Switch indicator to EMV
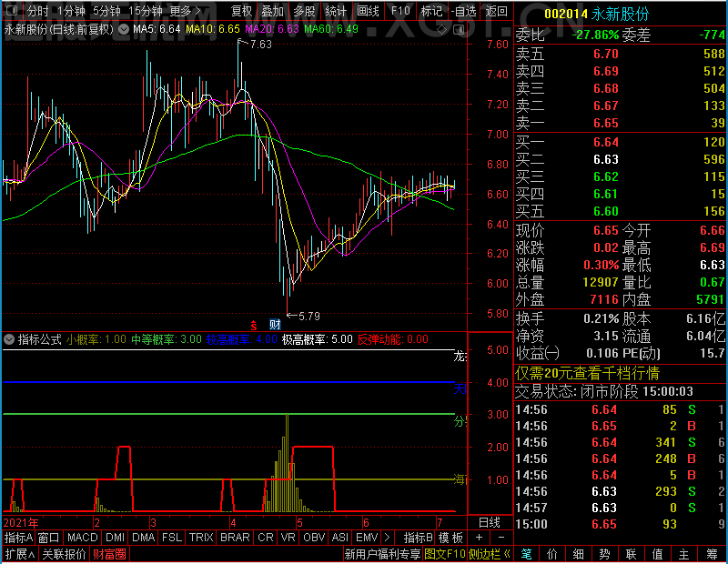This screenshot has height=564, width=728. [x=367, y=538]
